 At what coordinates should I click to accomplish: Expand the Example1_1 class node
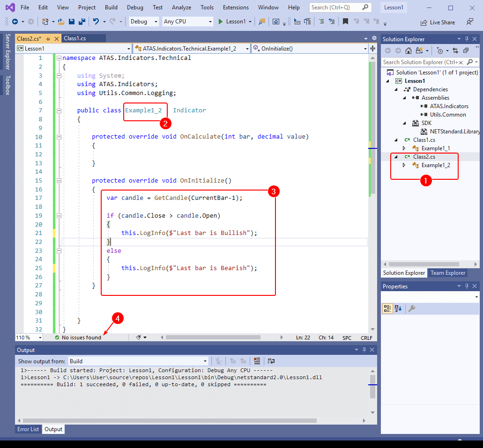[404, 148]
